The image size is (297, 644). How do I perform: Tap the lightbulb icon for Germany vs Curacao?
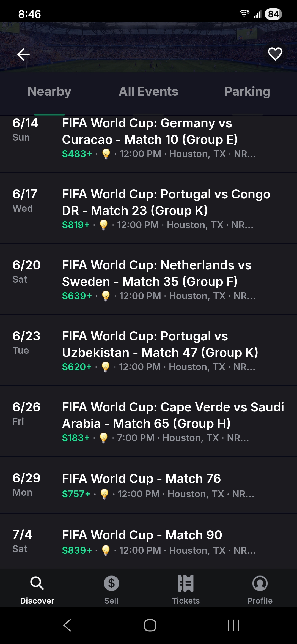tap(106, 154)
